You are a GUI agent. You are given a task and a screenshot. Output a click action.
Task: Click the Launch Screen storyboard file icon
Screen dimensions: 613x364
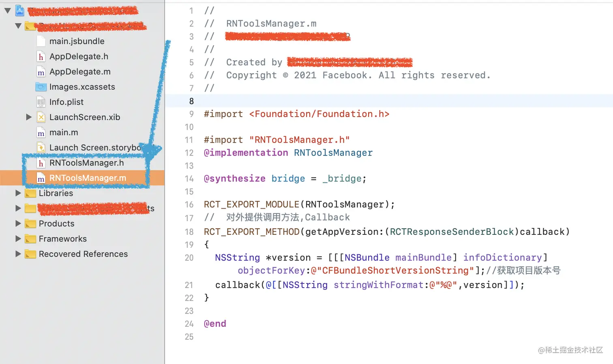tap(41, 148)
